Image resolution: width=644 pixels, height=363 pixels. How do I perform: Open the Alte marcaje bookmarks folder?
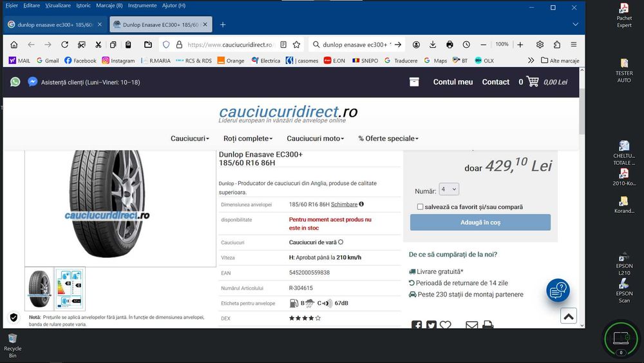tap(560, 61)
